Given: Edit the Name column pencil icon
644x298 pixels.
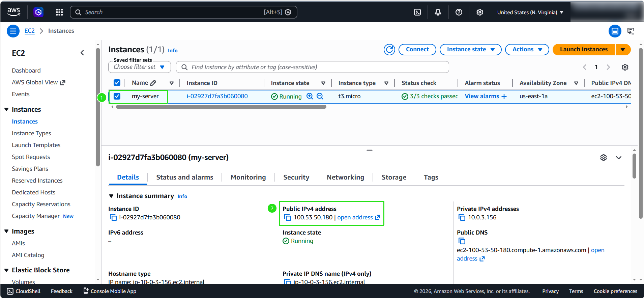Looking at the screenshot, I should tap(153, 83).
